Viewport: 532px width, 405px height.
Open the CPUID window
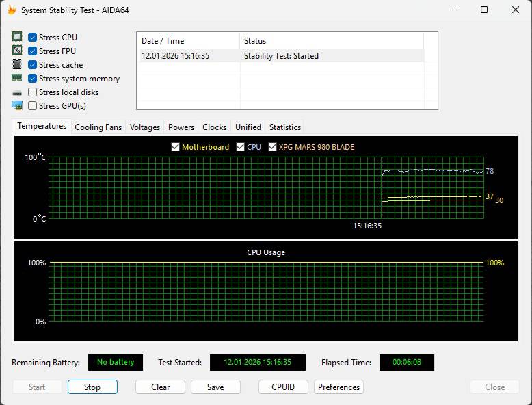(x=283, y=387)
